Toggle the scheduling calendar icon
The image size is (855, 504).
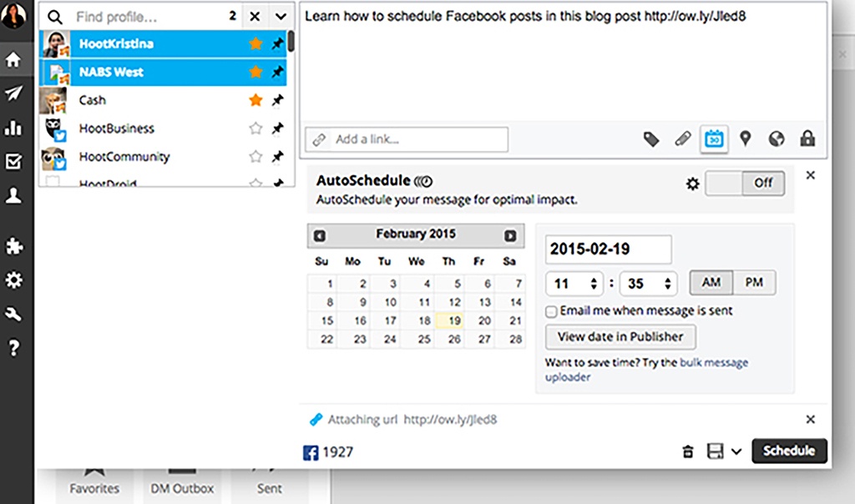[x=714, y=139]
